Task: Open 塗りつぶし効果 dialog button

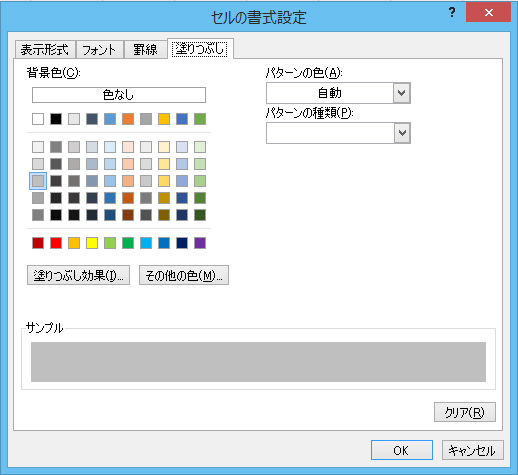Action: [x=78, y=275]
